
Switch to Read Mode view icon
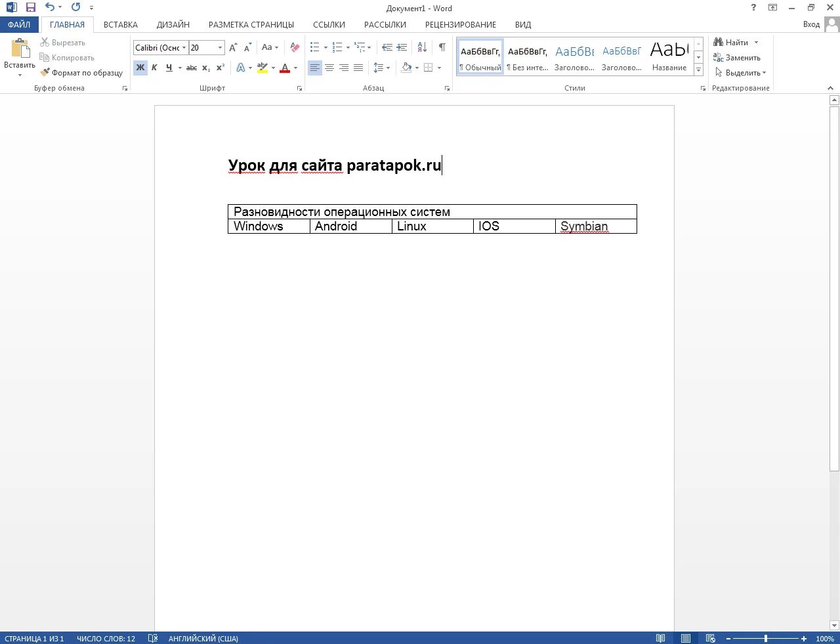661,638
